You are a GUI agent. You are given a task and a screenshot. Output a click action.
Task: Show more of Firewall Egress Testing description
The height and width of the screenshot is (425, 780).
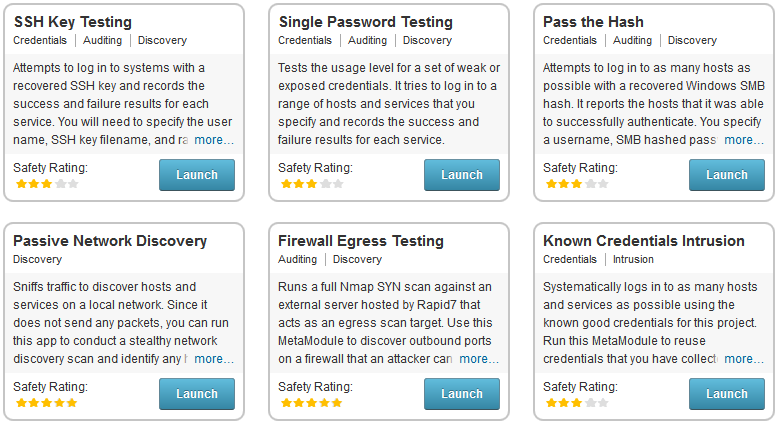479,359
